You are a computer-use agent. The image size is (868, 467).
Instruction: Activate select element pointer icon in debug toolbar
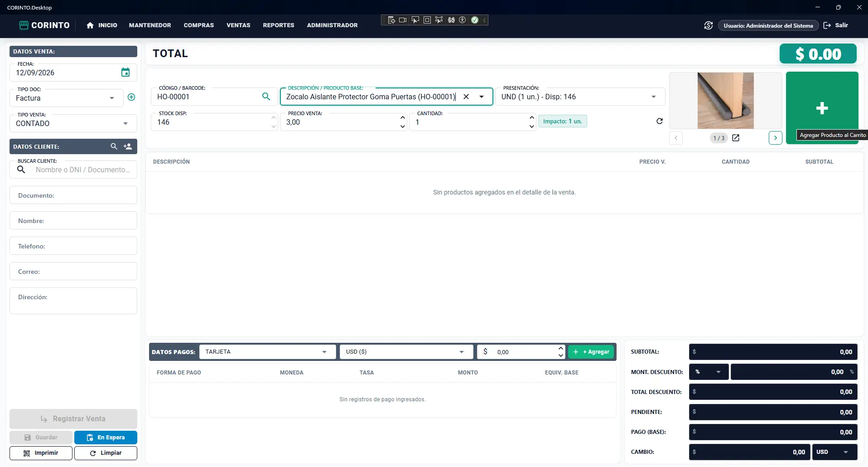coord(415,20)
